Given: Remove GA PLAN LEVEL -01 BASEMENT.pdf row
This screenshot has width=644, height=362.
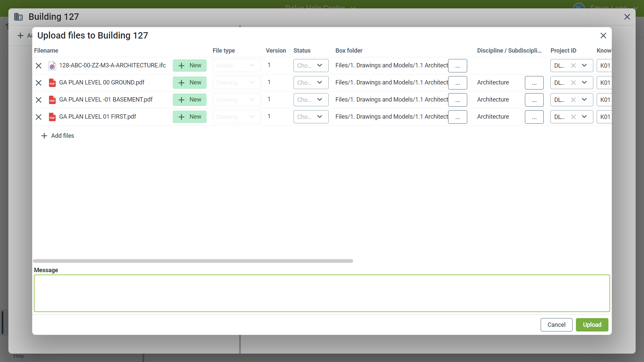Looking at the screenshot, I should 39,100.
